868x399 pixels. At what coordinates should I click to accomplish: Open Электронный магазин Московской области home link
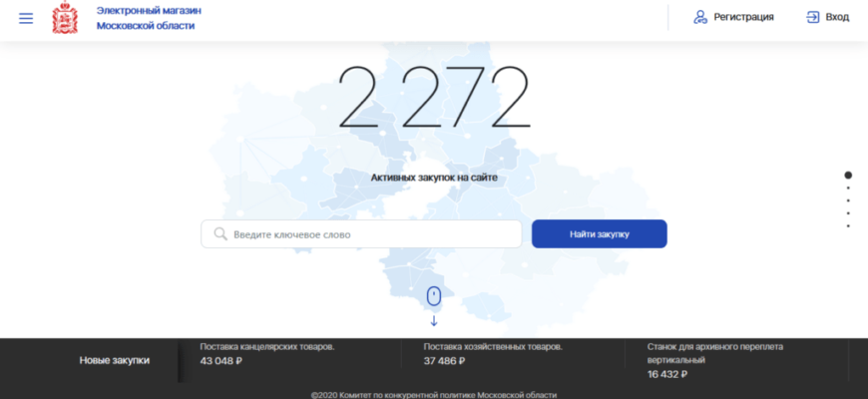149,18
